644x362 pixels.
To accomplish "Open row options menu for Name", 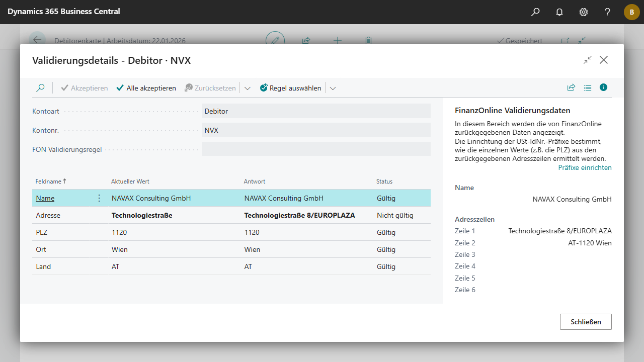I will (x=99, y=198).
